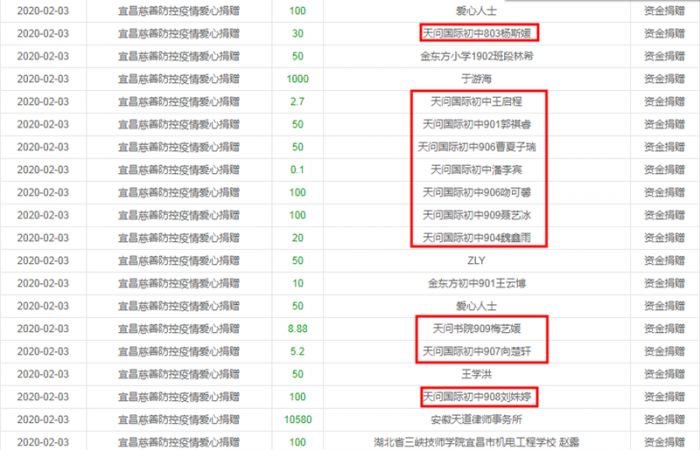700x450 pixels.
Task: Select donor 安徽天道律师事务所
Action: click(476, 419)
